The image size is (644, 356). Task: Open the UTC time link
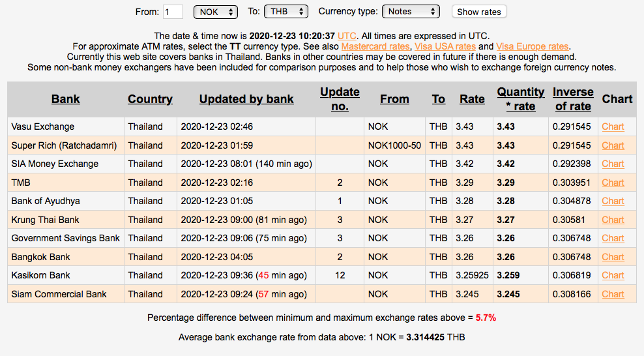(x=347, y=36)
